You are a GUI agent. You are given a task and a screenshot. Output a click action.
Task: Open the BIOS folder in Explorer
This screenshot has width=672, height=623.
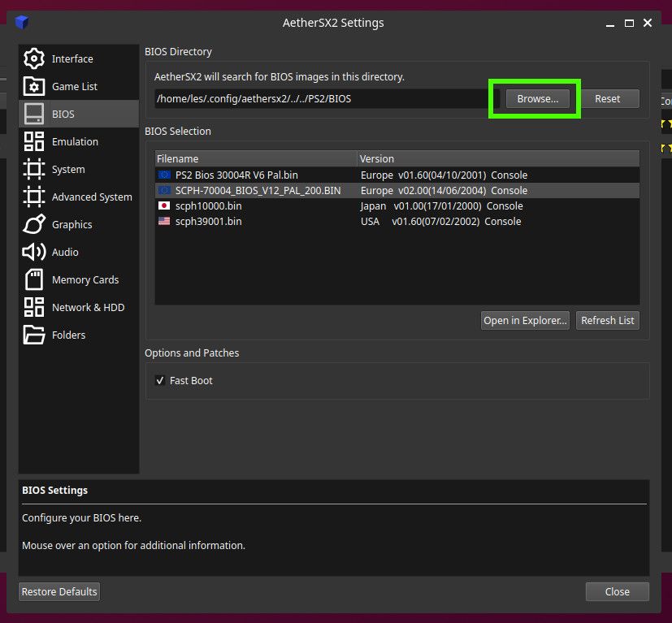coord(525,320)
